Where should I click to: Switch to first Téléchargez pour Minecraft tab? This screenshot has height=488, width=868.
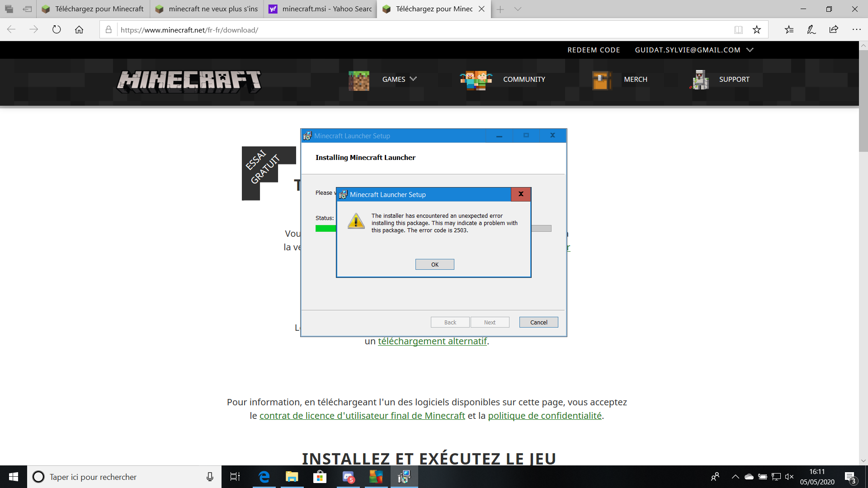pos(93,9)
